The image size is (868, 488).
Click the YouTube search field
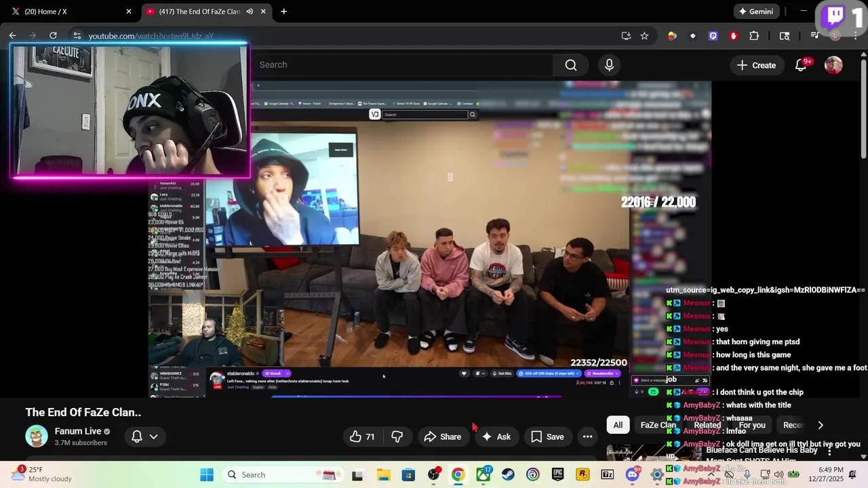coord(403,65)
